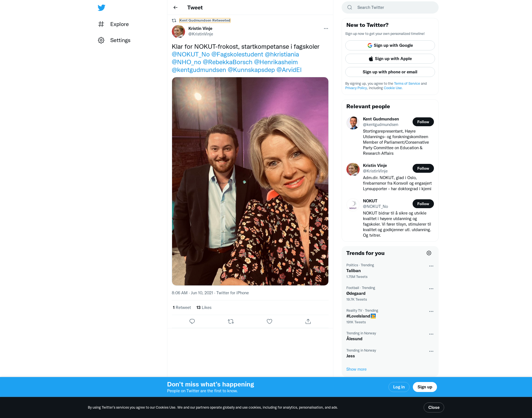Image resolution: width=532 pixels, height=418 pixels.
Task: Go back using the arrow icon
Action: 175,7
